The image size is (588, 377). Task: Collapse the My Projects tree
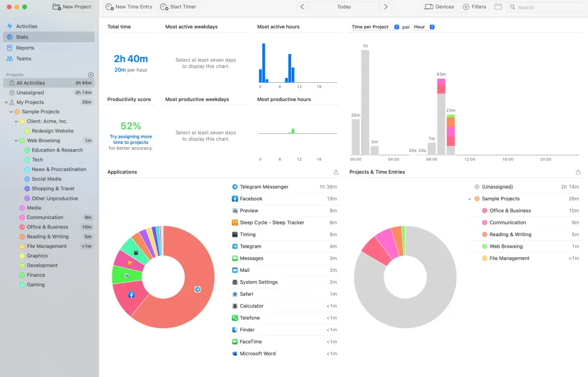click(x=6, y=102)
